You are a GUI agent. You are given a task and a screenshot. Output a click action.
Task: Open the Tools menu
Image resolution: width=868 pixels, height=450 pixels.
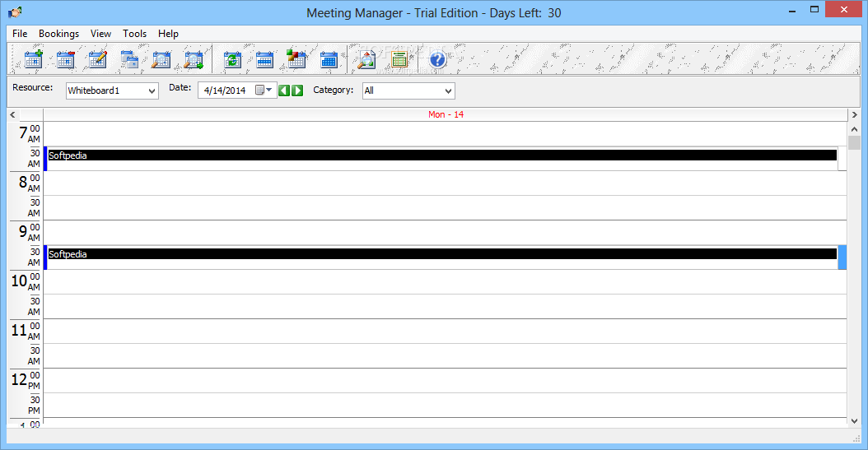pyautogui.click(x=134, y=34)
